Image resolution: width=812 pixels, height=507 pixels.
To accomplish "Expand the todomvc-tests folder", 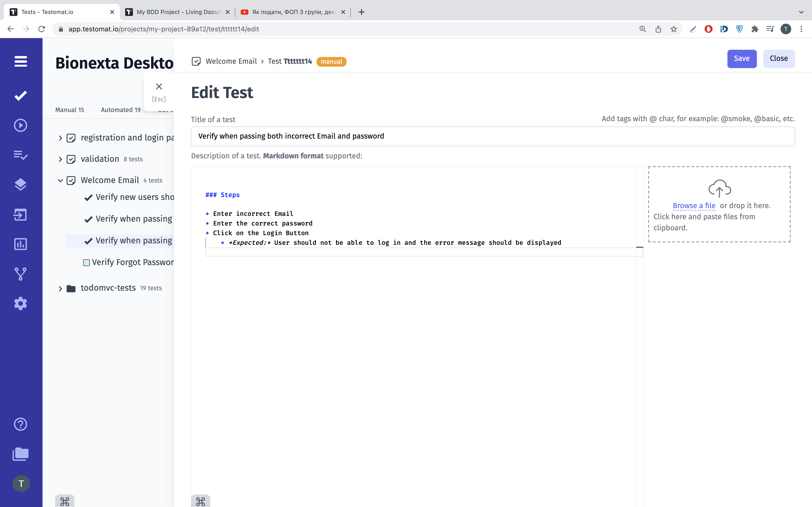I will 60,288.
